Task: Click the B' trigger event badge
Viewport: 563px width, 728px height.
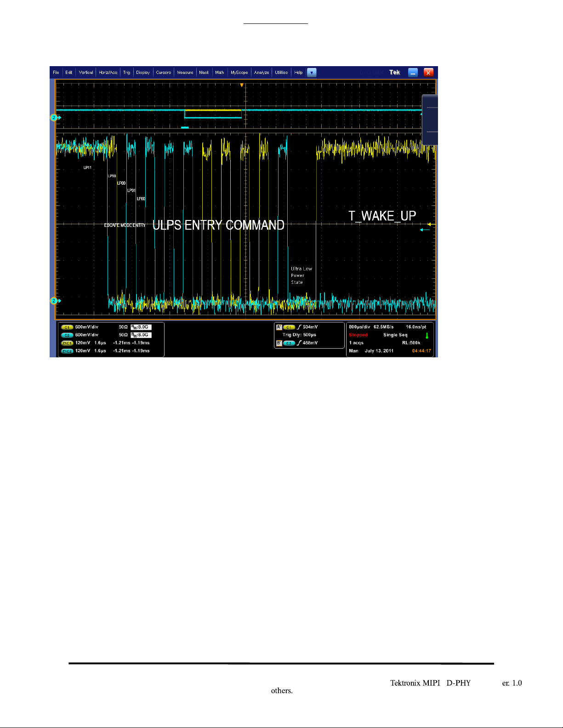Action: click(x=279, y=343)
